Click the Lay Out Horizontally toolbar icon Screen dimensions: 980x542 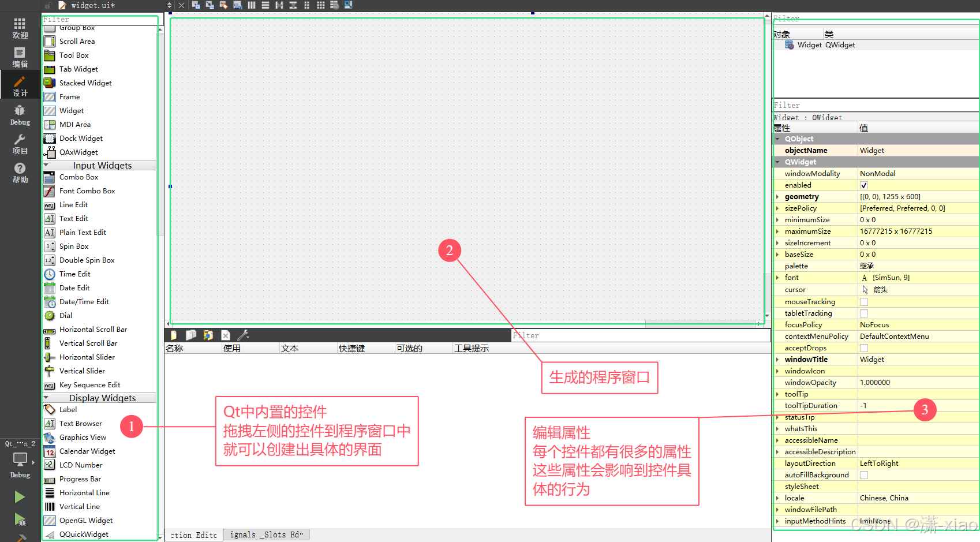coord(252,5)
